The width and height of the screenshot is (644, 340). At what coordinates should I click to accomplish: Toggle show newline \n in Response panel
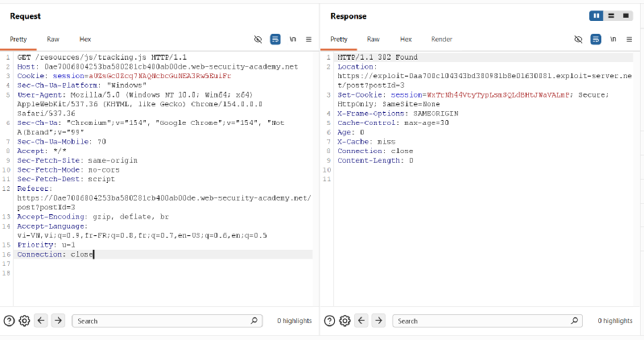(x=613, y=39)
